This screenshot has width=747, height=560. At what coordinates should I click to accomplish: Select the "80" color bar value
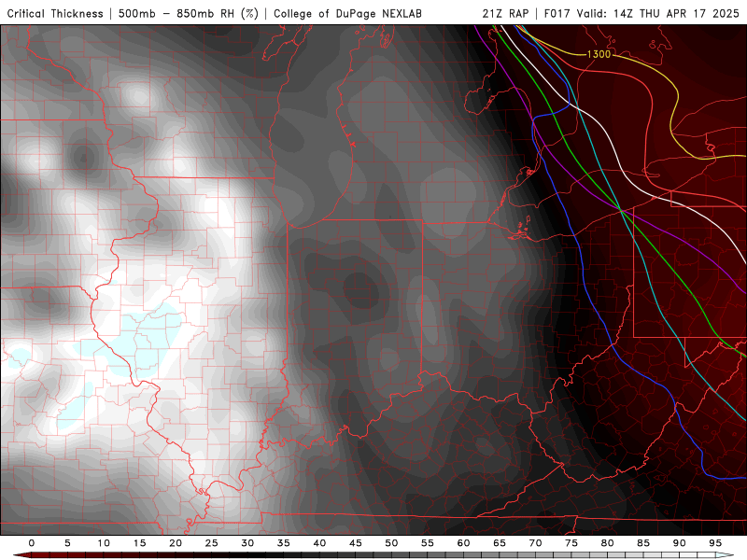point(607,543)
